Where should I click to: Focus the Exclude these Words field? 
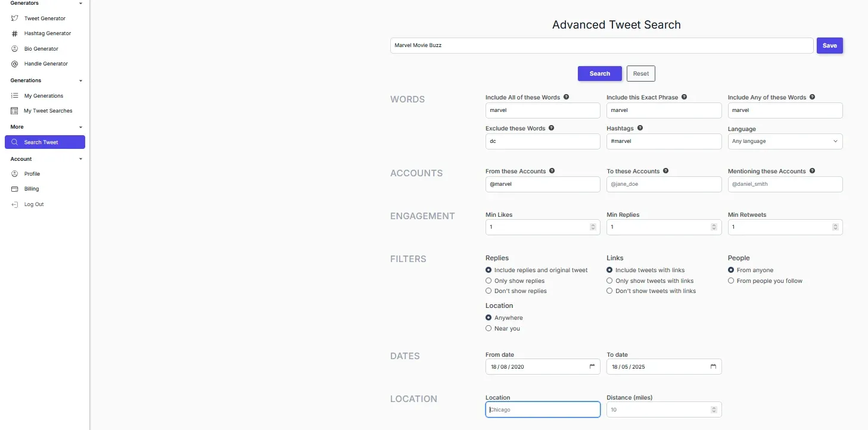543,141
